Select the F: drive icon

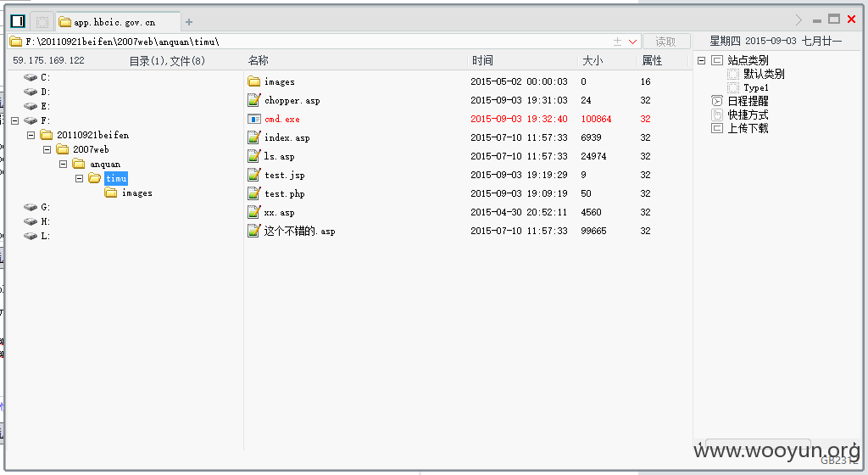pos(31,120)
